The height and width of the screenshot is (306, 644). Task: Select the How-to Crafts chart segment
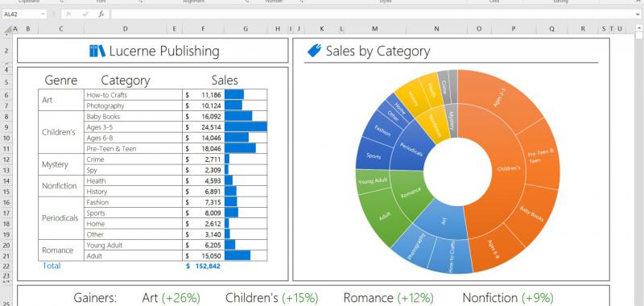pos(451,257)
